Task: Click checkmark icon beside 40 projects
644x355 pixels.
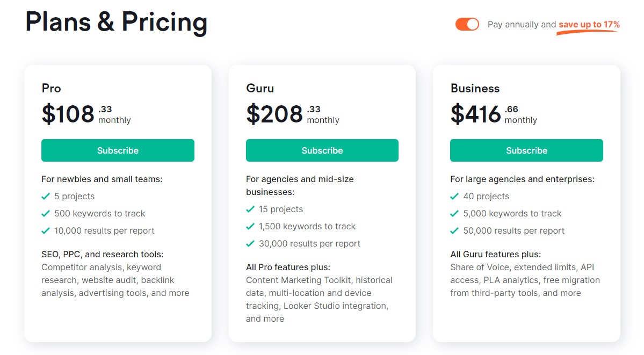Action: 455,197
